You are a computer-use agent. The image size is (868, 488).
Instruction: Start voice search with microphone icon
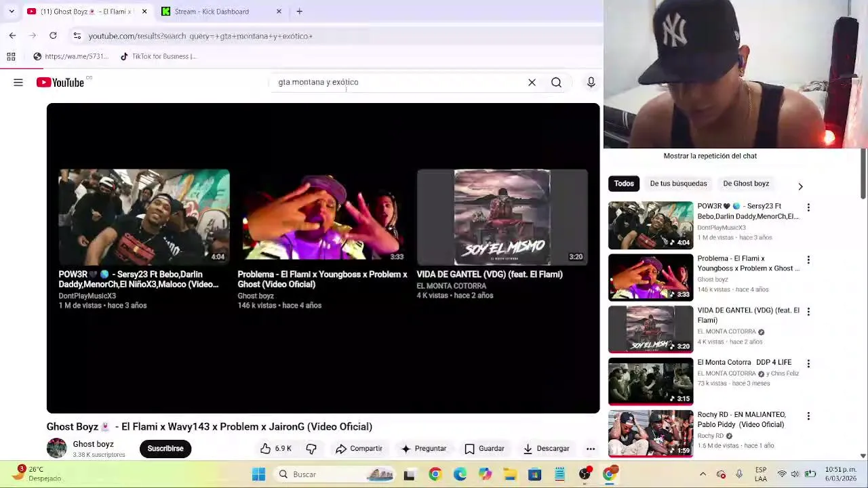(x=591, y=83)
